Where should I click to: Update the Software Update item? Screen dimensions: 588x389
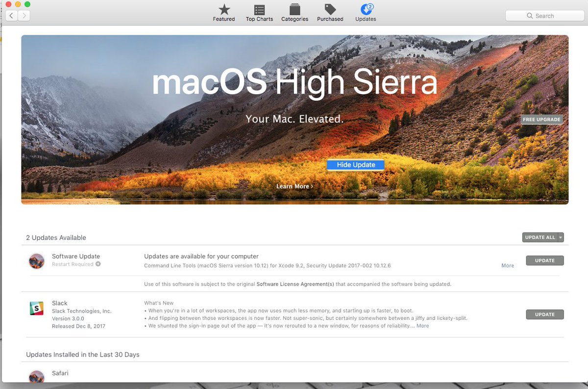click(x=545, y=260)
